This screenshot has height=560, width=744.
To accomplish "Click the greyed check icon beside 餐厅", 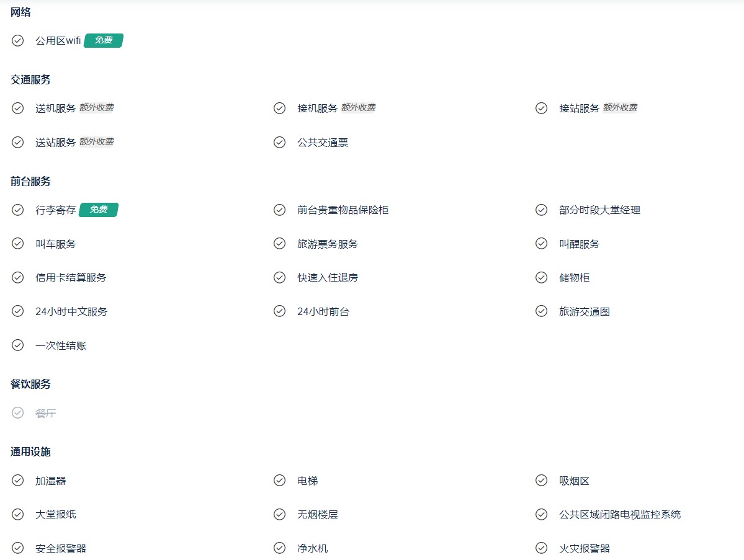I will pos(17,413).
